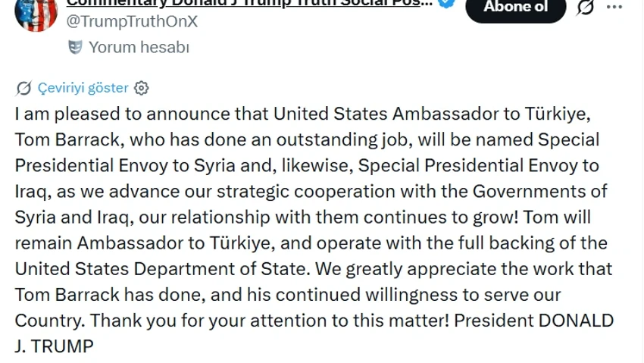
Task: Click the Grok translate icon before Çeviriyi göster
Action: pos(23,88)
